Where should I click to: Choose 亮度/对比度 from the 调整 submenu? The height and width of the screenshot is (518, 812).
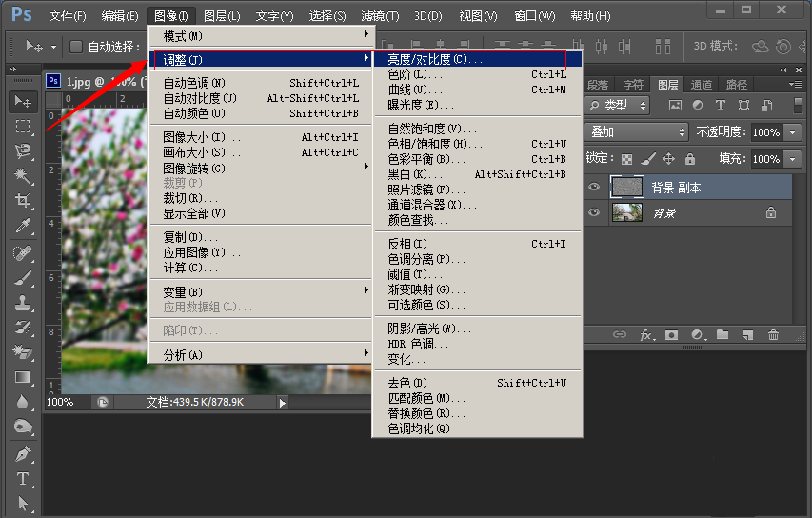[x=434, y=59]
